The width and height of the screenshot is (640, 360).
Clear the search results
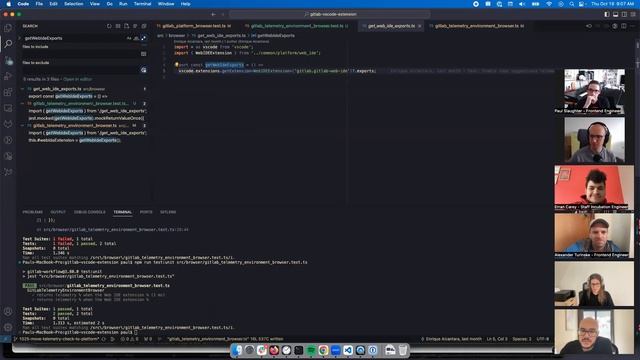click(x=118, y=26)
